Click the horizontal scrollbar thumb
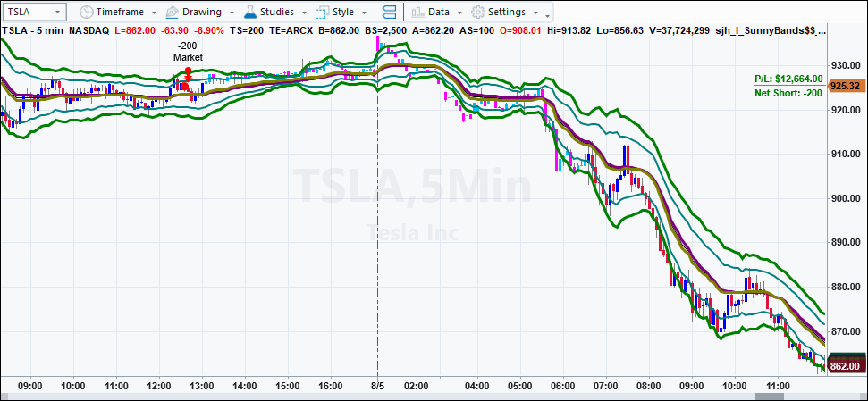 770,396
